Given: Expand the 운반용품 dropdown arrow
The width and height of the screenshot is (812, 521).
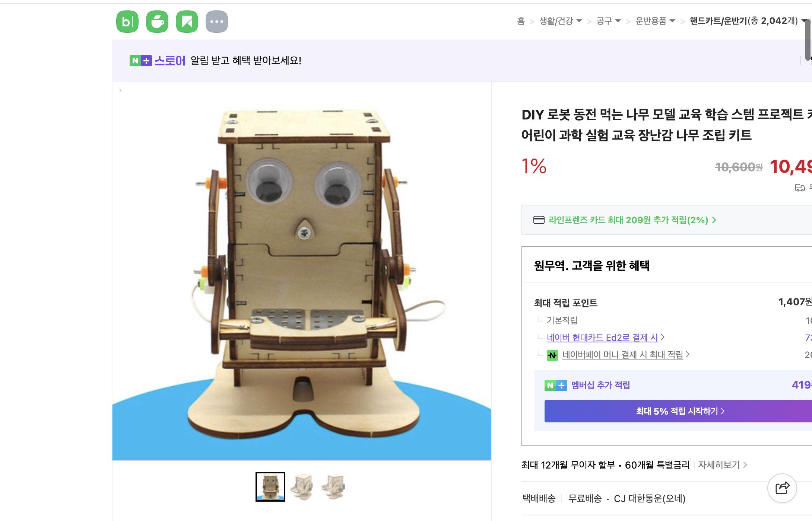Looking at the screenshot, I should click(x=672, y=21).
